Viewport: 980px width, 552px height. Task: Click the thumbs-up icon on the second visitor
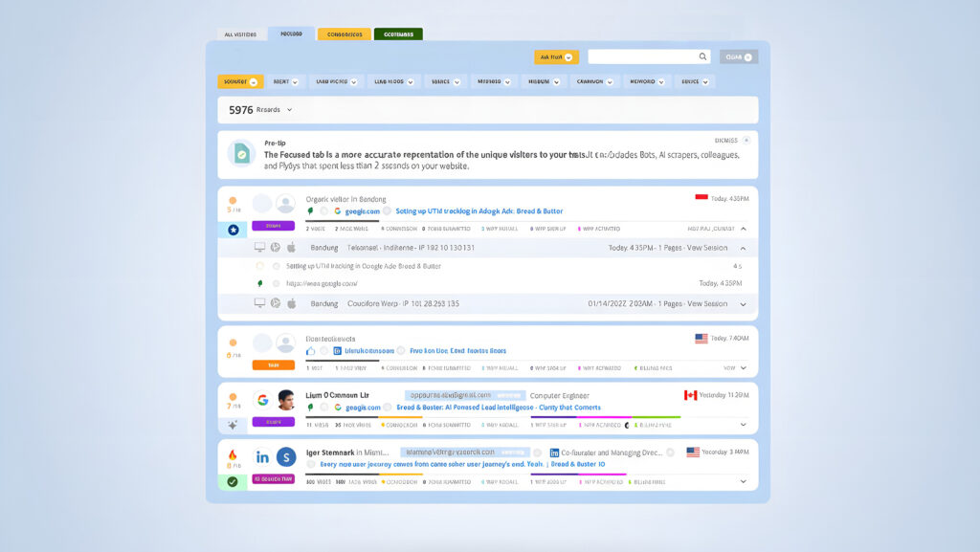coord(310,351)
